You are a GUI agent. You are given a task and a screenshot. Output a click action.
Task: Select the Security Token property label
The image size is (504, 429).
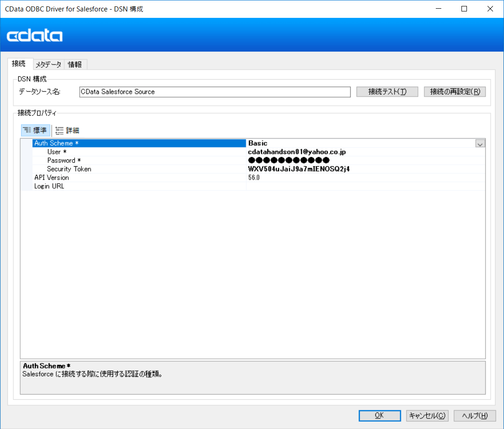(x=69, y=169)
